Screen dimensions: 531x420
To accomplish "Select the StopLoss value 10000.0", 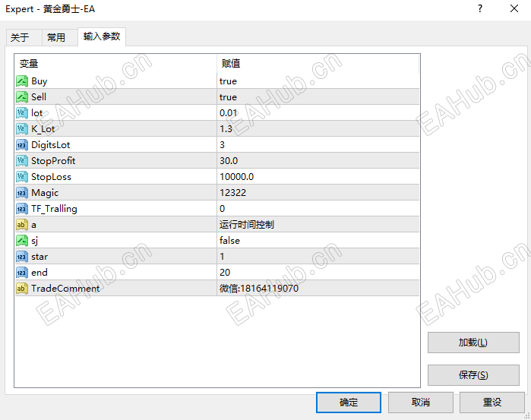I will click(236, 177).
